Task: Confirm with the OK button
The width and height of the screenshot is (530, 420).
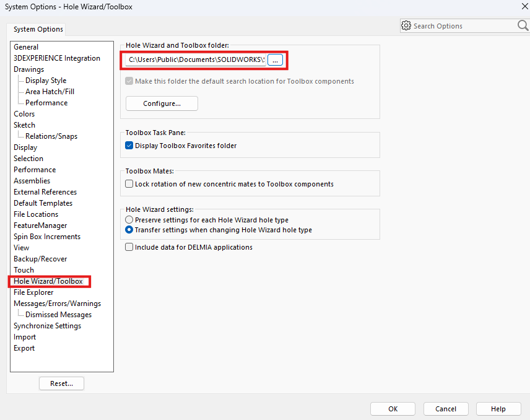Action: coord(393,409)
